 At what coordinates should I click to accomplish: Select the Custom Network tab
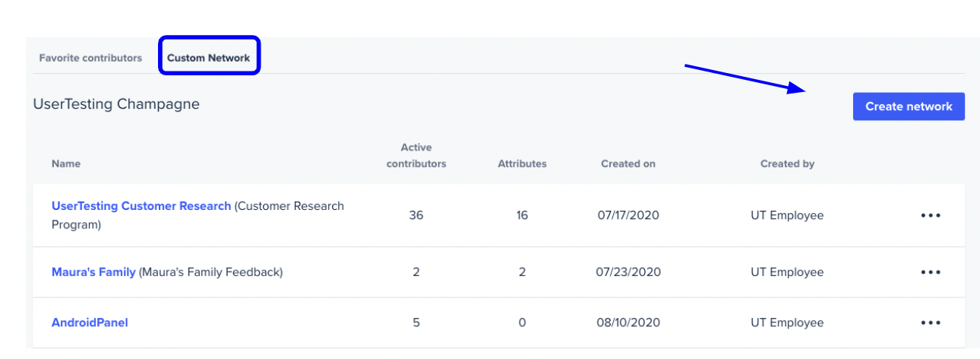click(x=209, y=58)
